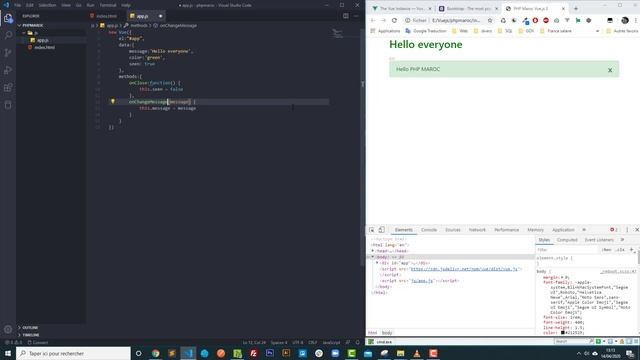Open the Windows Start menu
The width and height of the screenshot is (640, 360).
click(8, 353)
